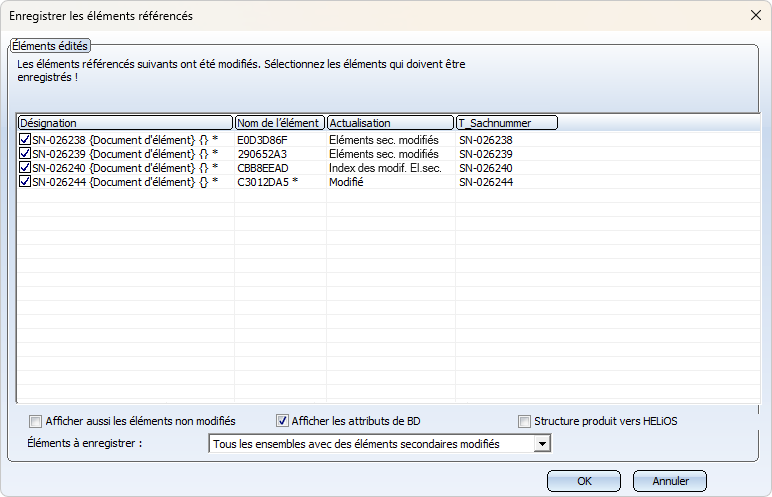Select element name 290652A3 cell

pos(262,154)
